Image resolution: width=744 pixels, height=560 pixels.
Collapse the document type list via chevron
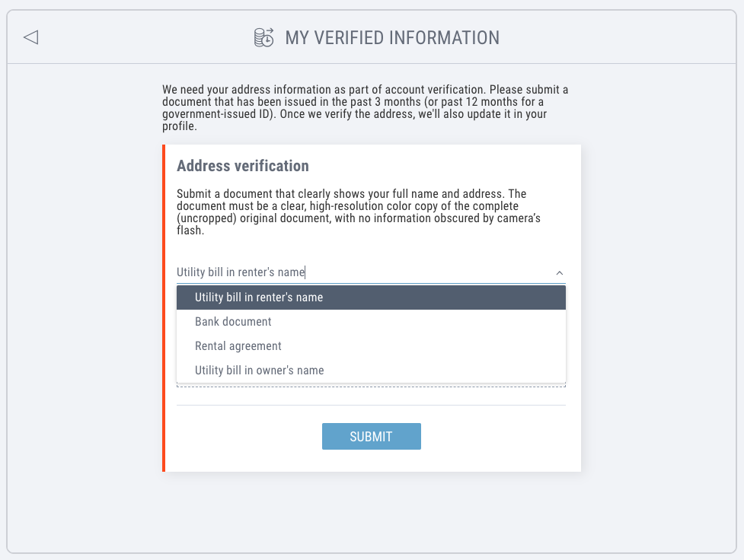[559, 272]
